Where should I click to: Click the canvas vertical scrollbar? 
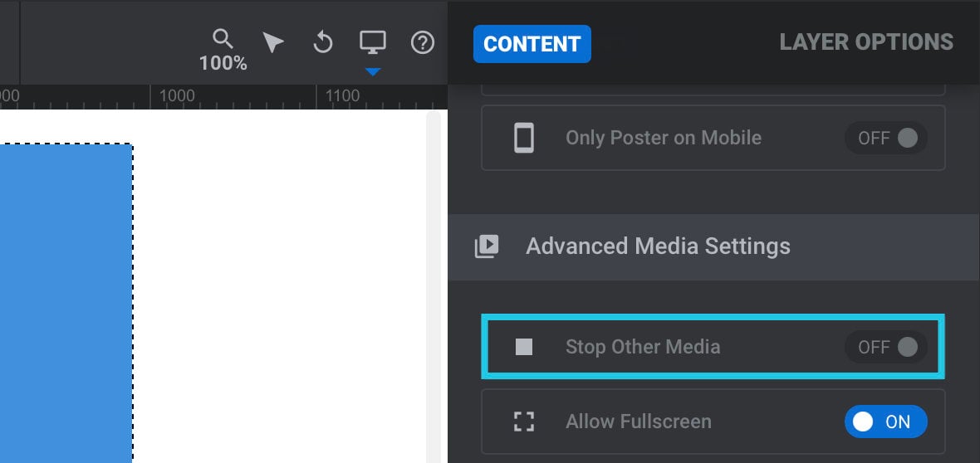pyautogui.click(x=434, y=287)
